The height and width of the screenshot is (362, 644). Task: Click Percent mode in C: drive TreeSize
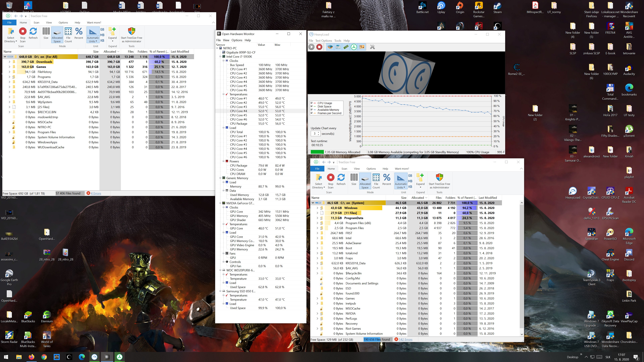tap(387, 180)
